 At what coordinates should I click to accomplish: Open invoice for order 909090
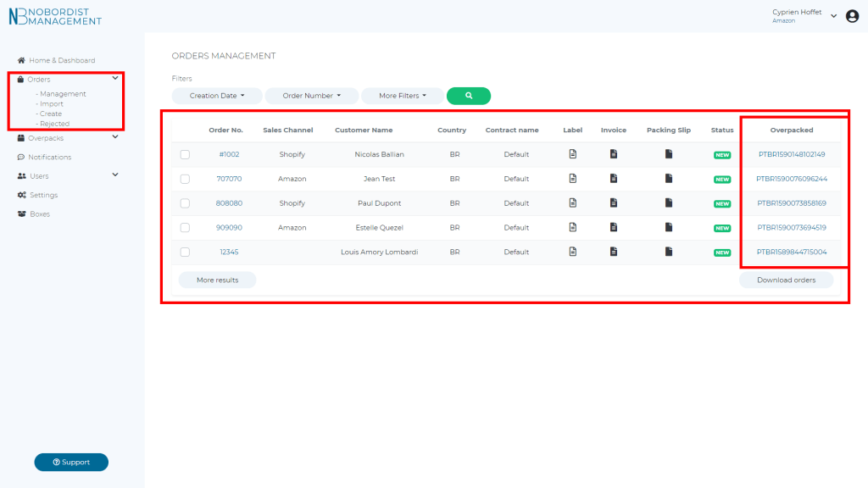click(613, 227)
